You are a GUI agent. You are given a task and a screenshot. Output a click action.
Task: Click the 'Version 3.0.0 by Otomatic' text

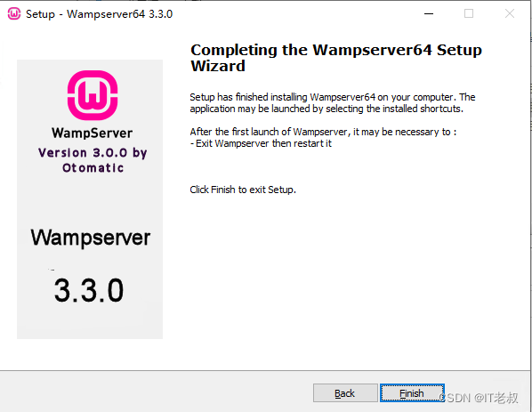[93, 160]
